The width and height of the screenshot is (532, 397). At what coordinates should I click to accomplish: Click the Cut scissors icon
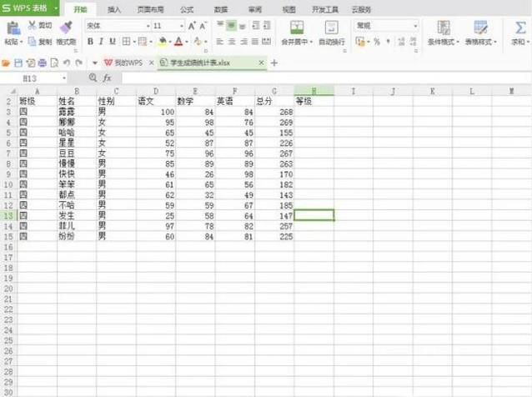pyautogui.click(x=33, y=26)
